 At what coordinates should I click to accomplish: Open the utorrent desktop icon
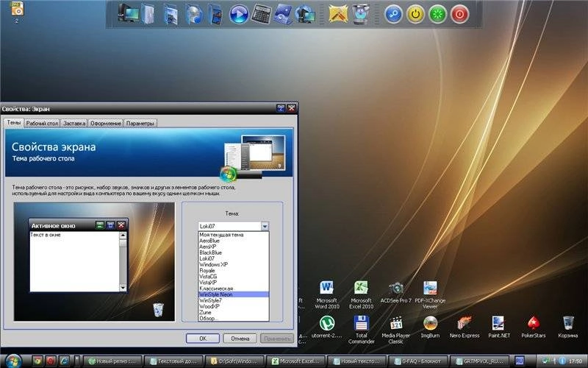(326, 327)
